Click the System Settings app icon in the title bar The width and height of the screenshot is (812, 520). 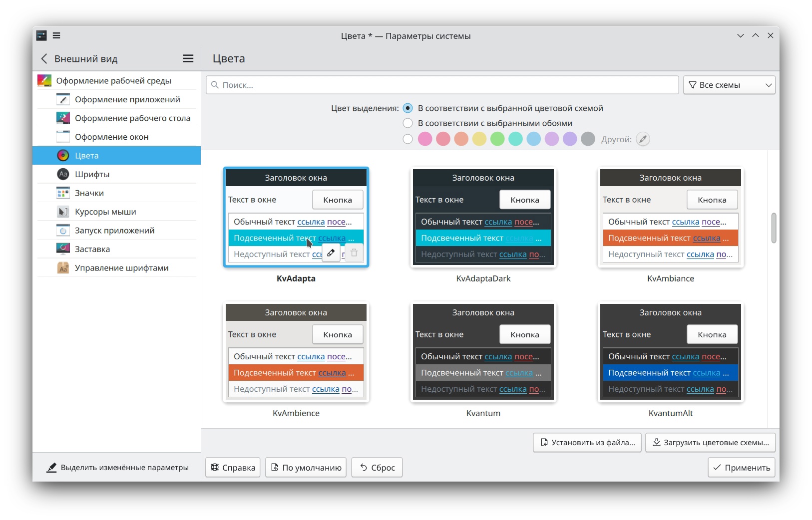tap(41, 35)
